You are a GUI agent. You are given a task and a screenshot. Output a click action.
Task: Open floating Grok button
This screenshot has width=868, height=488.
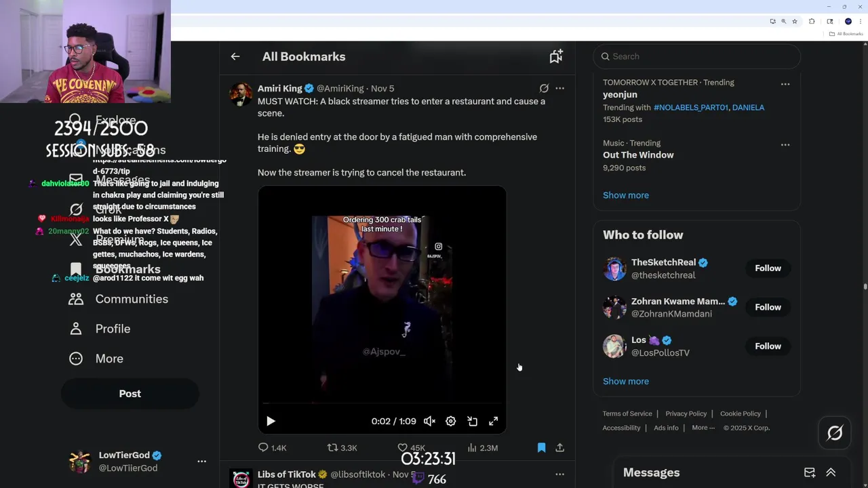tap(835, 432)
